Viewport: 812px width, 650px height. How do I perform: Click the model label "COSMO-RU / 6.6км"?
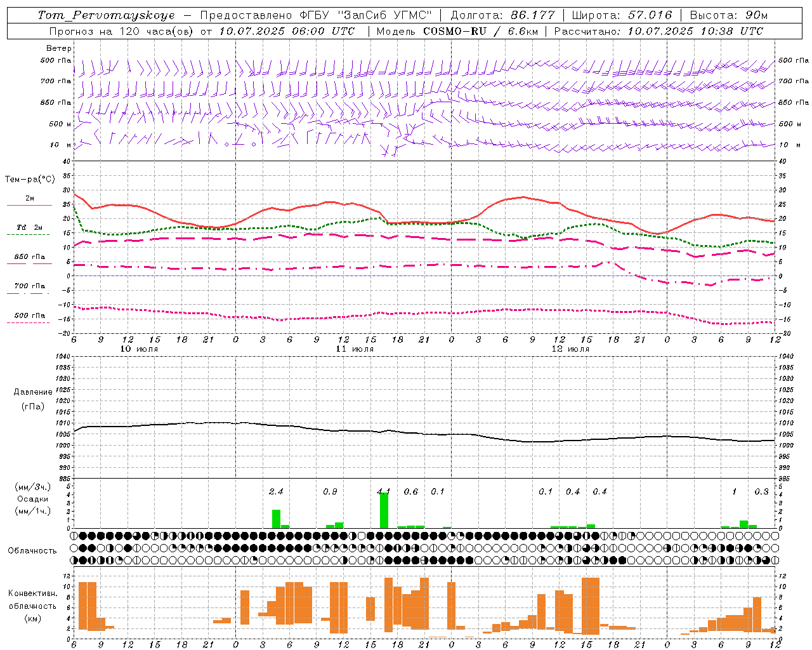coord(481,31)
